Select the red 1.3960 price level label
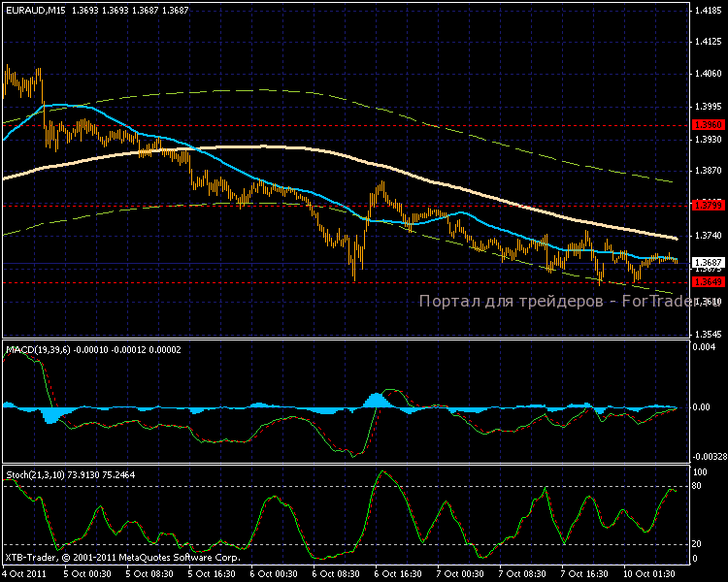 tap(708, 125)
